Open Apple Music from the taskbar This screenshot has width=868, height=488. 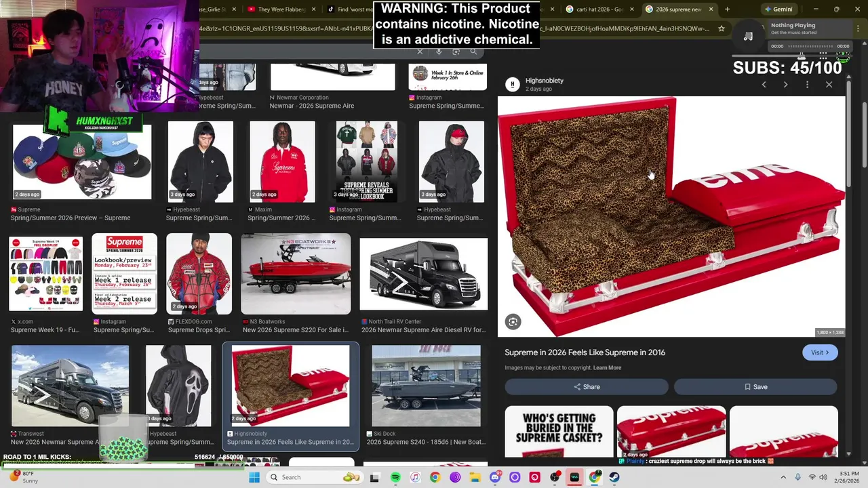click(x=415, y=477)
